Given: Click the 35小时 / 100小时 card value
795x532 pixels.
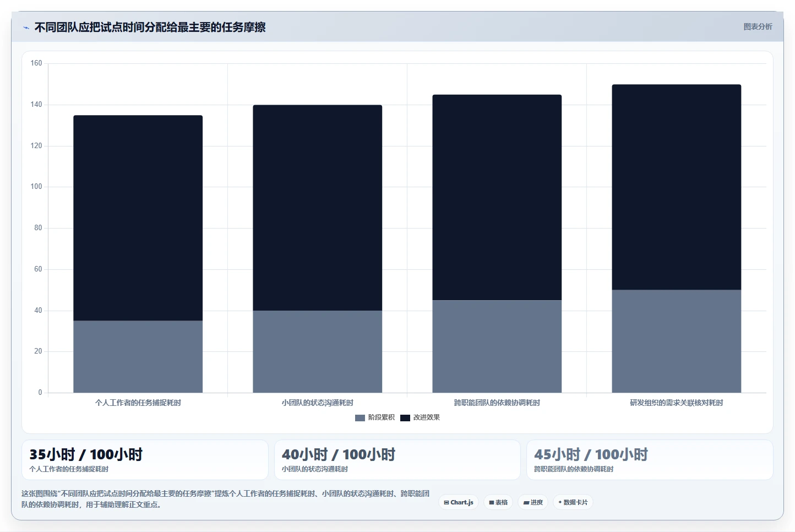Looking at the screenshot, I should click(x=86, y=454).
